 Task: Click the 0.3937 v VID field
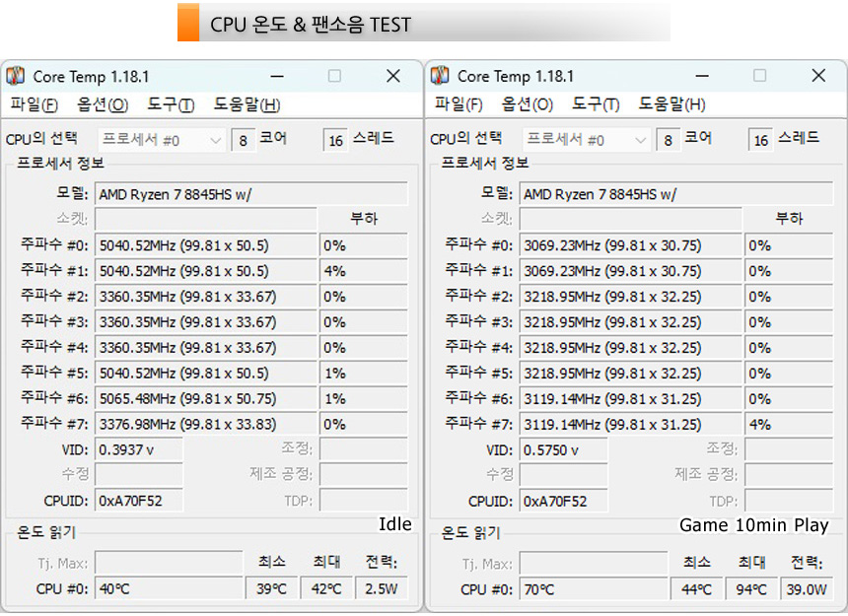tap(138, 449)
